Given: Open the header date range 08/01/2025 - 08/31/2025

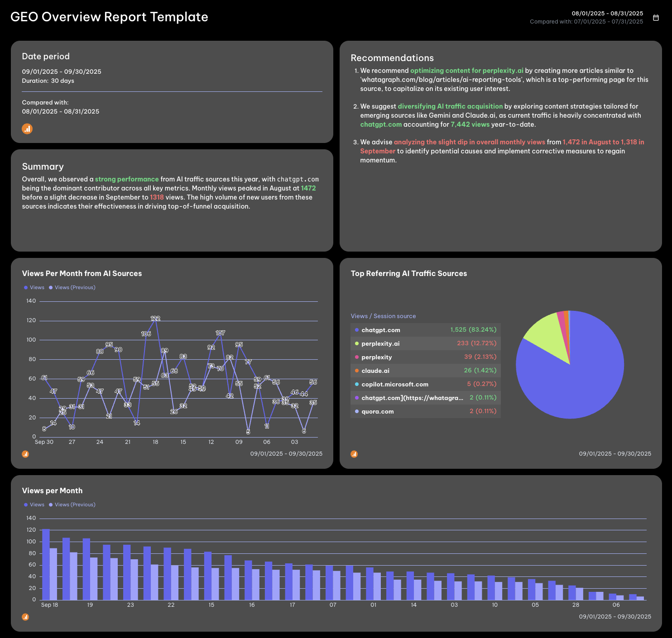Looking at the screenshot, I should click(x=607, y=14).
